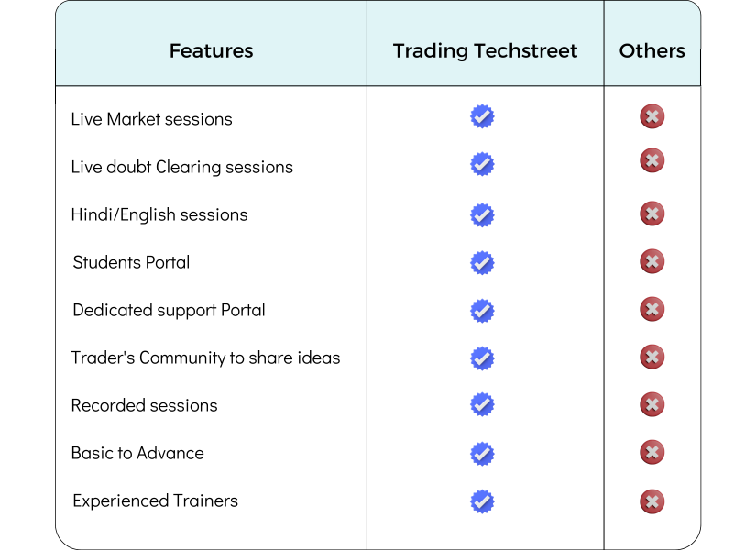This screenshot has width=756, height=550.
Task: Click blue checkmark beside Hindi/English sessions
Action: [x=482, y=215]
